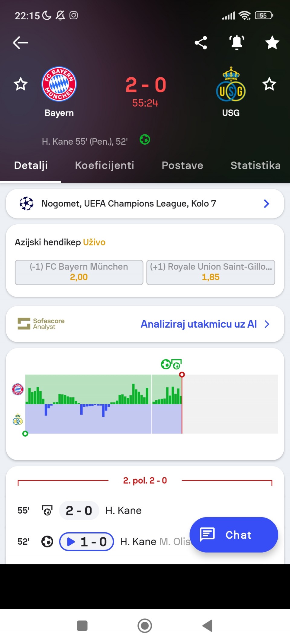290x644 pixels.
Task: Tap Android home navigation button
Action: point(145,626)
